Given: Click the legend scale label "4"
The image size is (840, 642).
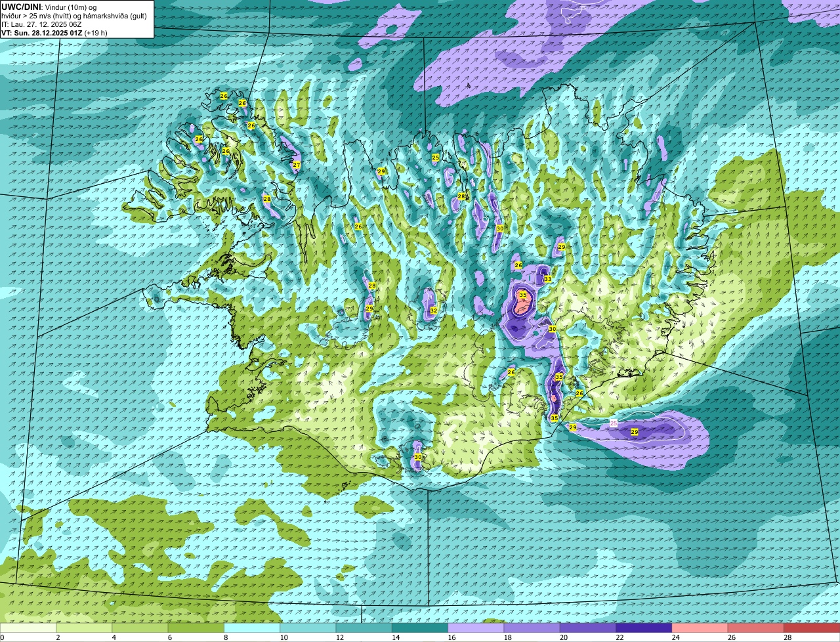Looking at the screenshot, I should (x=114, y=637).
